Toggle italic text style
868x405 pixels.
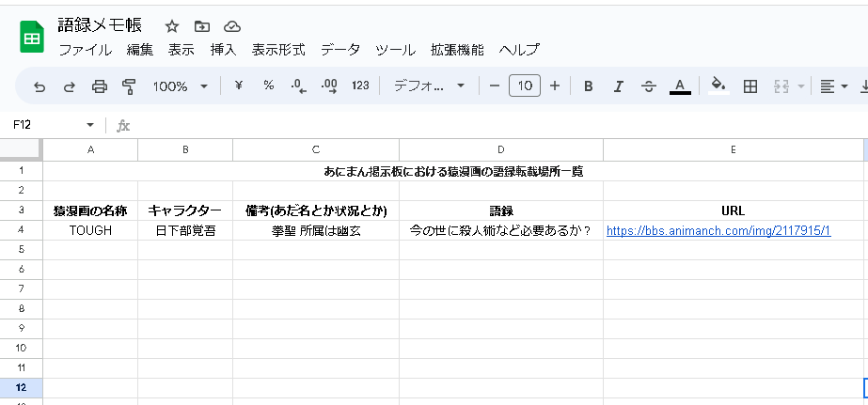(619, 86)
